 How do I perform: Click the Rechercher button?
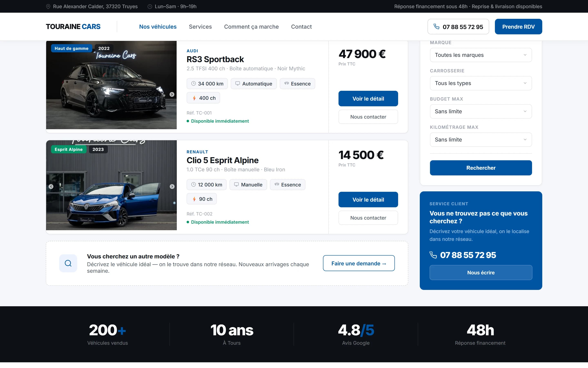[481, 168]
